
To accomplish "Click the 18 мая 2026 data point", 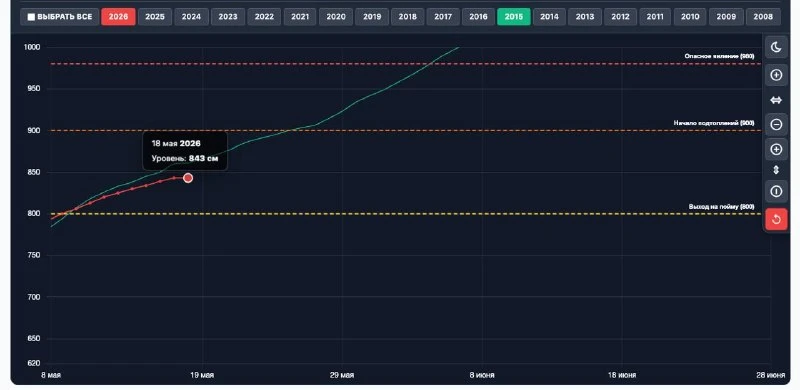I will point(188,178).
